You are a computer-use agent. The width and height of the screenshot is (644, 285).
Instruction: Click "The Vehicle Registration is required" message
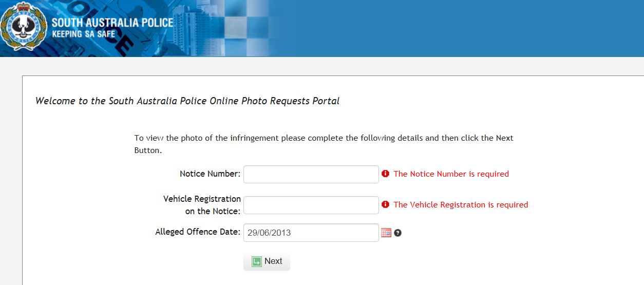coord(461,205)
